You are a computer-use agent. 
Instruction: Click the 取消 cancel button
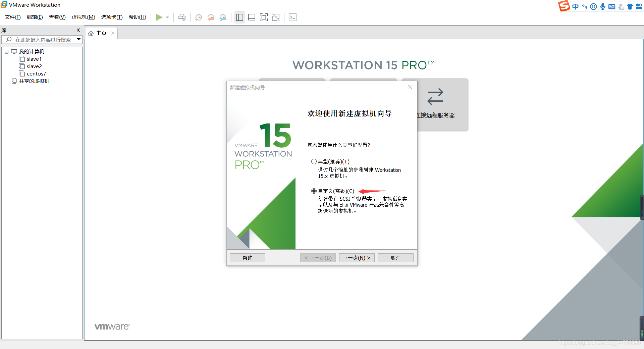[396, 258]
